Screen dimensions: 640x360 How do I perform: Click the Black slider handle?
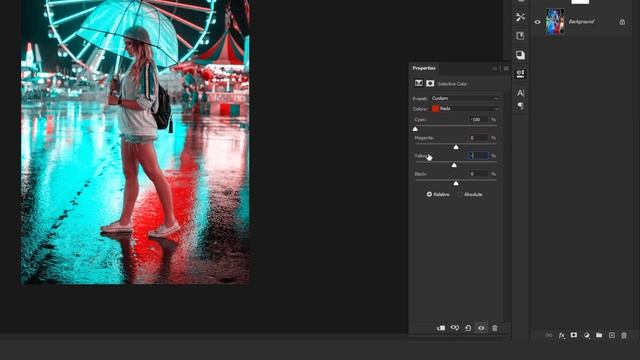(456, 183)
